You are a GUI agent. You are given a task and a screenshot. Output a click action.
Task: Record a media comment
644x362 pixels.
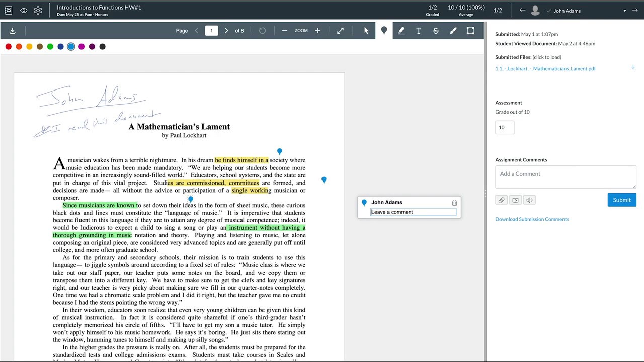pos(515,200)
